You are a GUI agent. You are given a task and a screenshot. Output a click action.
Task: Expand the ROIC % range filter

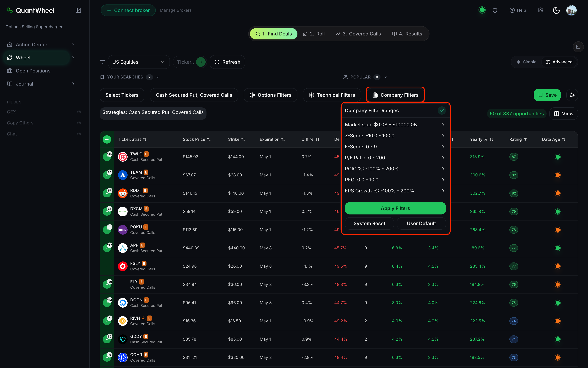pyautogui.click(x=395, y=169)
